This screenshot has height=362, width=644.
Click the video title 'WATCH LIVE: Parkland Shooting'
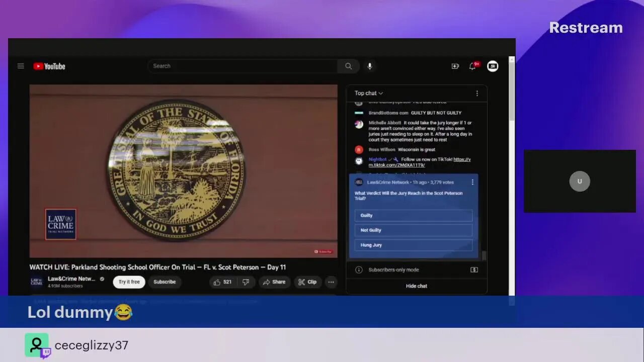(x=157, y=267)
